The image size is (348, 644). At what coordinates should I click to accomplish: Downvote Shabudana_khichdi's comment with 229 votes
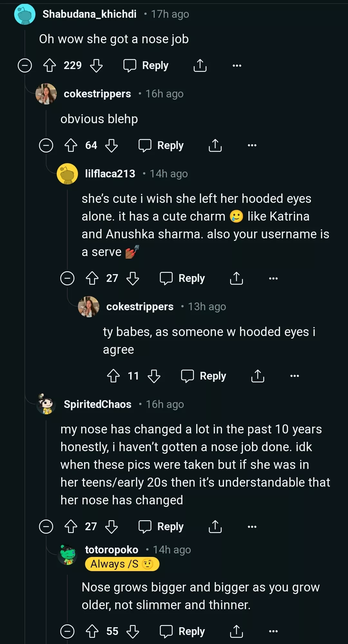(96, 65)
